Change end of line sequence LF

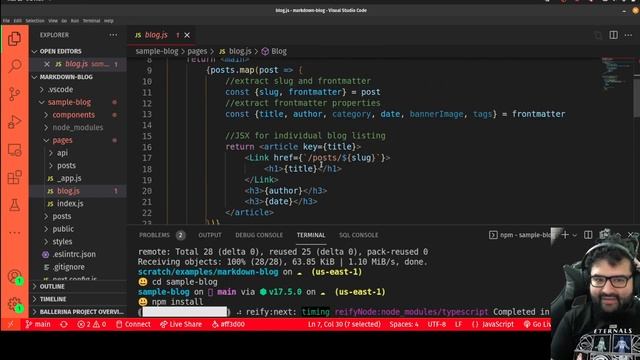(458, 324)
